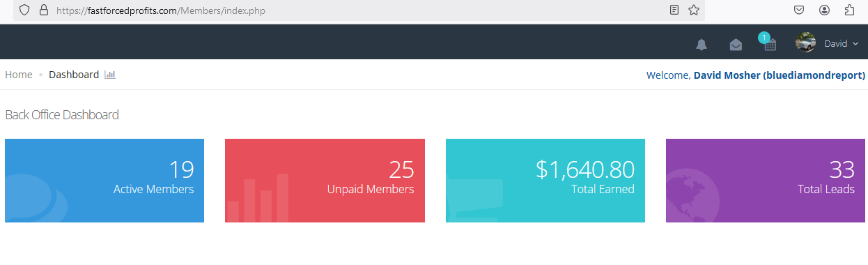Open the browser extensions puzzle icon

(x=850, y=10)
